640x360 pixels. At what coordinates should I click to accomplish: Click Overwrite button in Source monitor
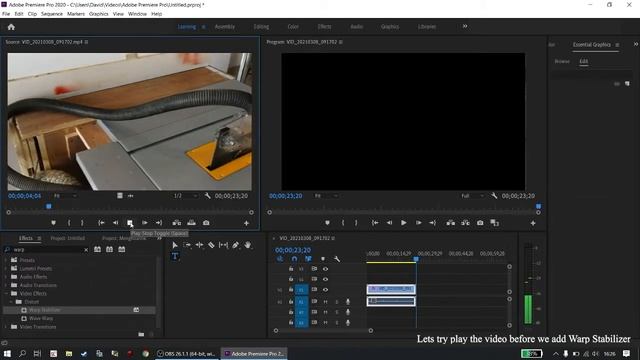click(x=191, y=223)
